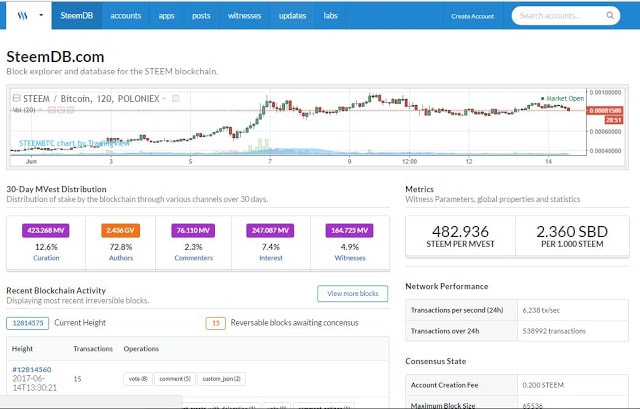Click the orange 2.436 GV badge

[120, 230]
